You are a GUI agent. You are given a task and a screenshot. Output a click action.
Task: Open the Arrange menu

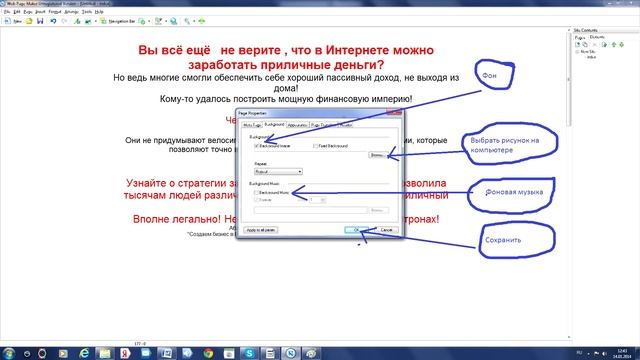(x=71, y=12)
